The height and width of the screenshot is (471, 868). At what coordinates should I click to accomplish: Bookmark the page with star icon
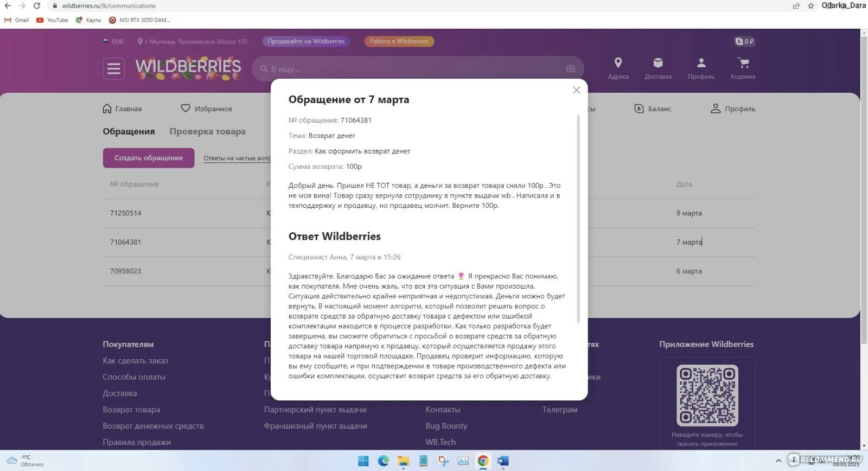[810, 5]
